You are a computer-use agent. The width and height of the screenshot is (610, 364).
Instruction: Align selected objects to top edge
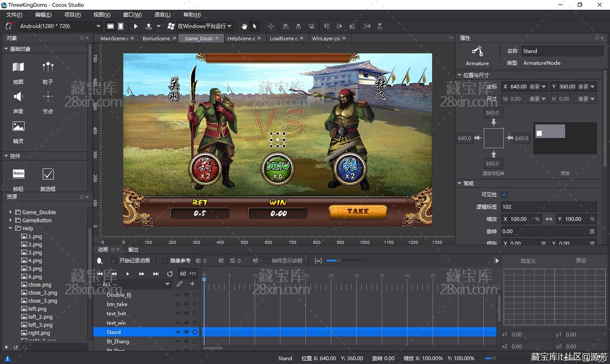[x=327, y=26]
